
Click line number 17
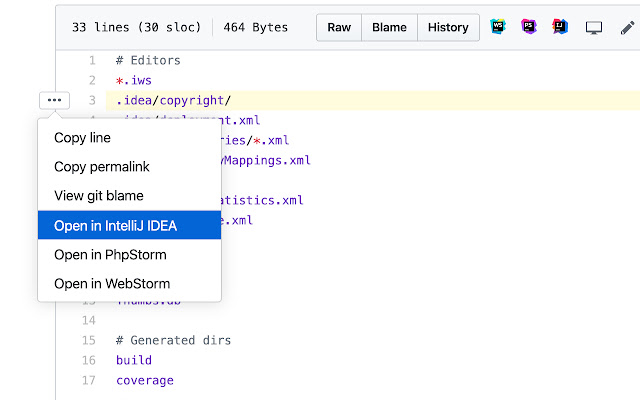[90, 380]
